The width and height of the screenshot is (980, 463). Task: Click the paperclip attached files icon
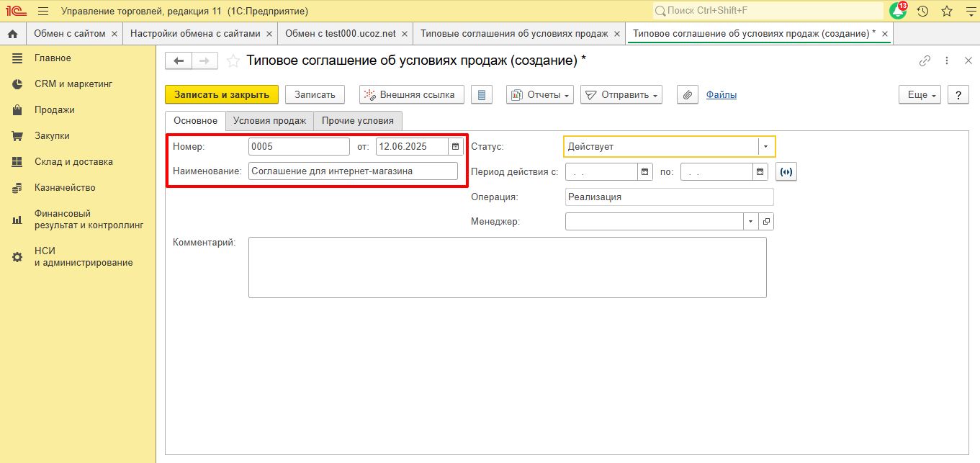click(688, 95)
